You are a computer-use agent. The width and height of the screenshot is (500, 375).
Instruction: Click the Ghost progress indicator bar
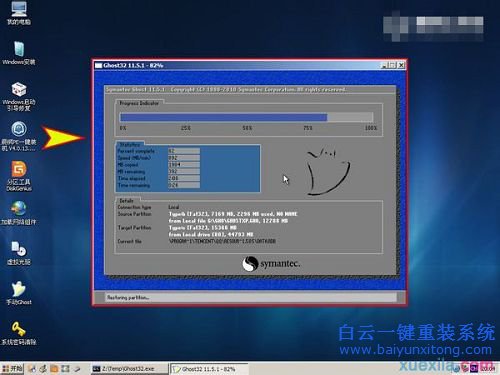point(246,117)
